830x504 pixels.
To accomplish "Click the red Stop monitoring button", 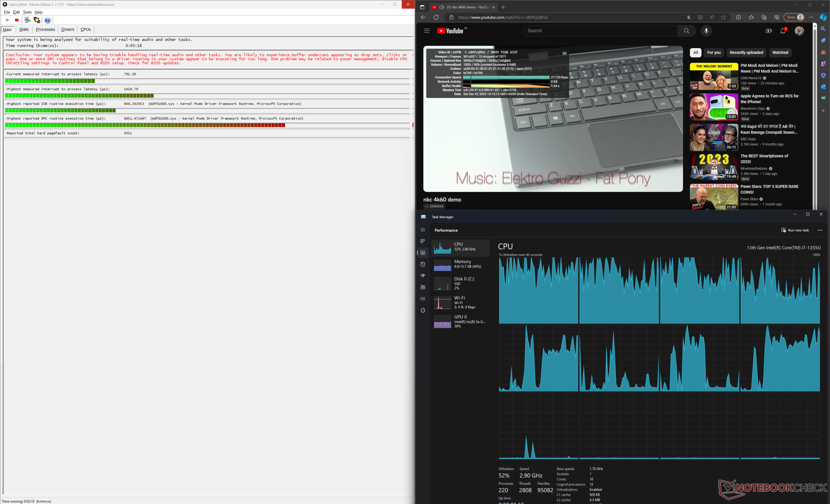I will pos(17,20).
